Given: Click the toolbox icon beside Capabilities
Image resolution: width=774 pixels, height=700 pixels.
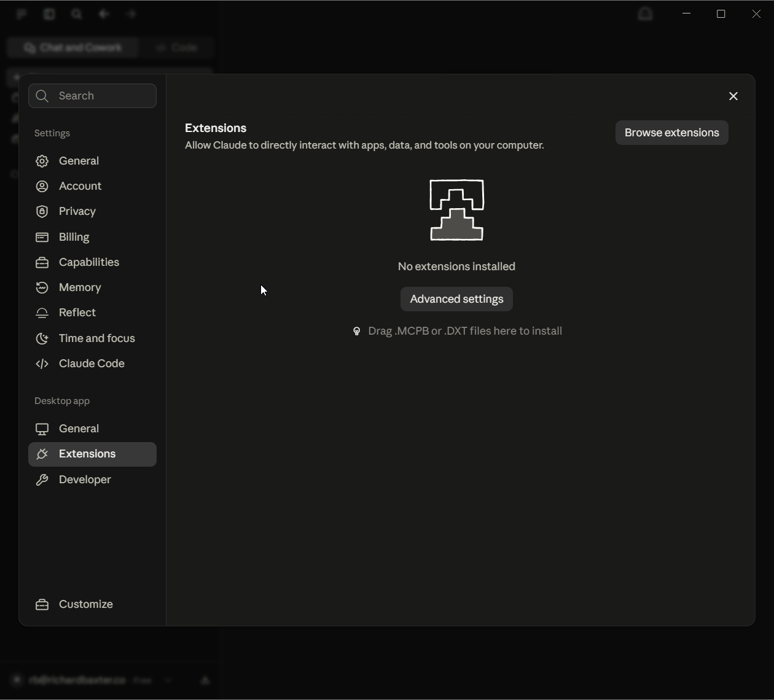Looking at the screenshot, I should [42, 262].
